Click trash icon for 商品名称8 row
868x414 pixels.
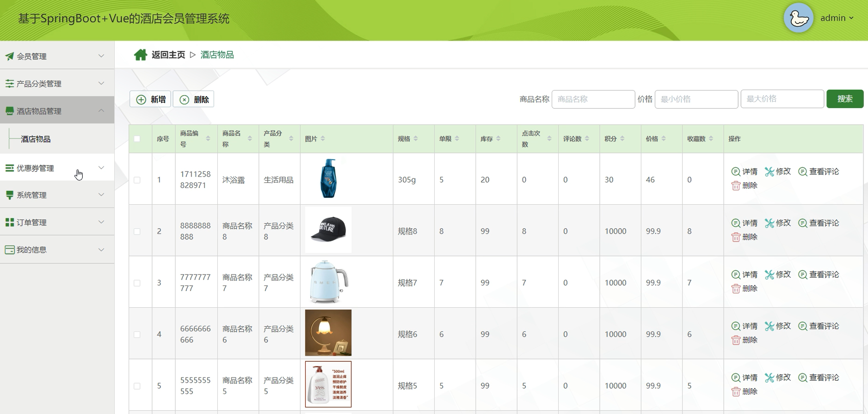coord(736,237)
